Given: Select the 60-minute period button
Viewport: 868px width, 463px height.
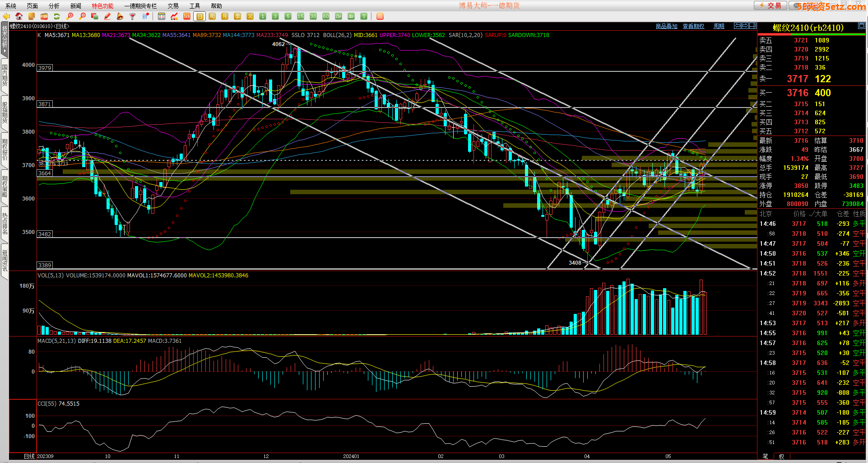Looking at the screenshot, I should [x=326, y=16].
